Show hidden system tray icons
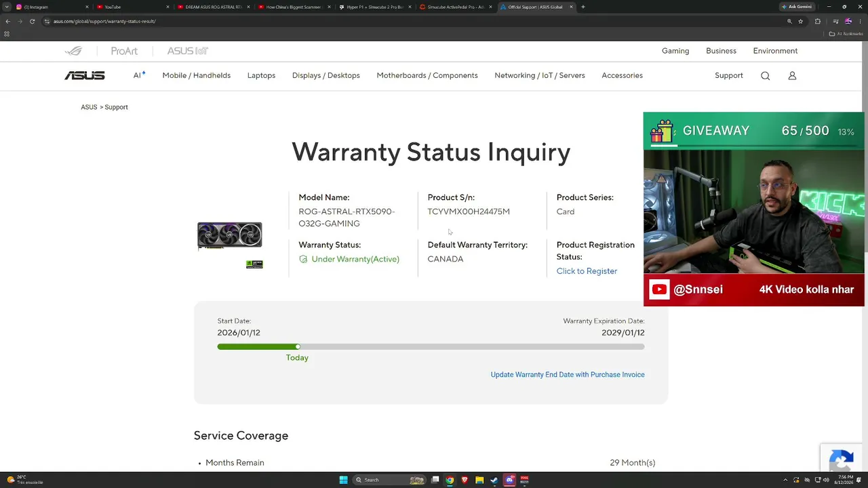 coord(785,480)
